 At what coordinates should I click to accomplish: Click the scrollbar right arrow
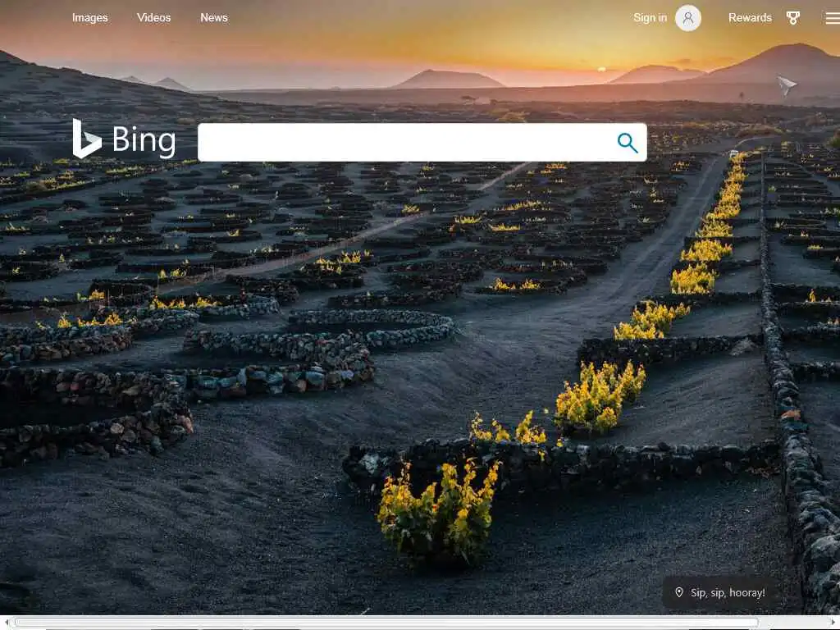click(833, 623)
